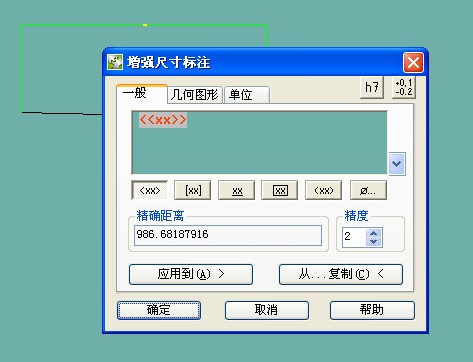The height and width of the screenshot is (362, 473).
Task: Close the 增强尺寸标注 dialog
Action: (413, 62)
